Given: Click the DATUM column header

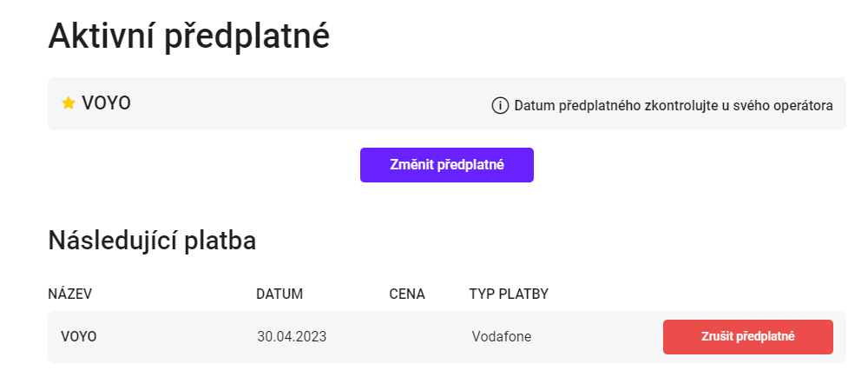Looking at the screenshot, I should coord(279,294).
